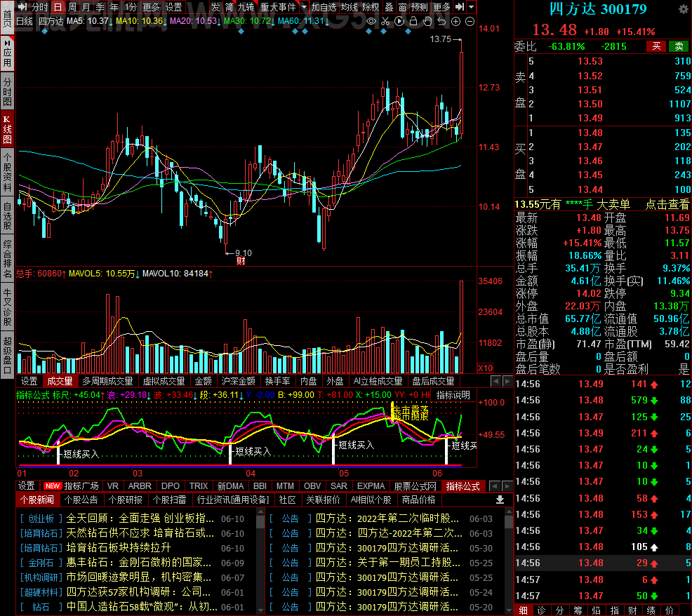Select the 季 quarterly period button

click(100, 7)
